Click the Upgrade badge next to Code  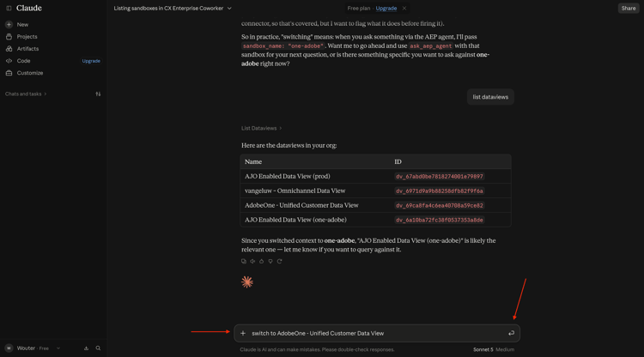(x=91, y=61)
